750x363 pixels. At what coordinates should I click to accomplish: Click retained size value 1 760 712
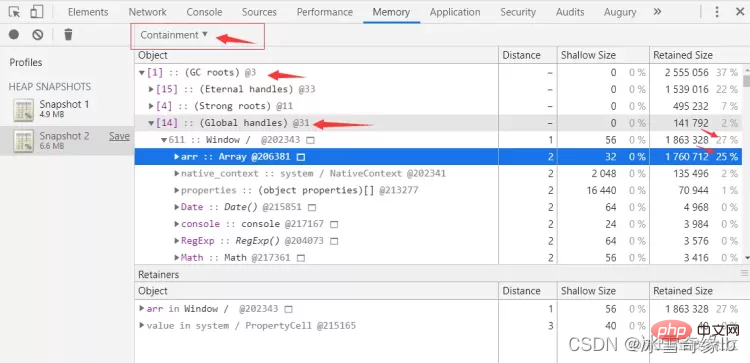click(x=687, y=157)
